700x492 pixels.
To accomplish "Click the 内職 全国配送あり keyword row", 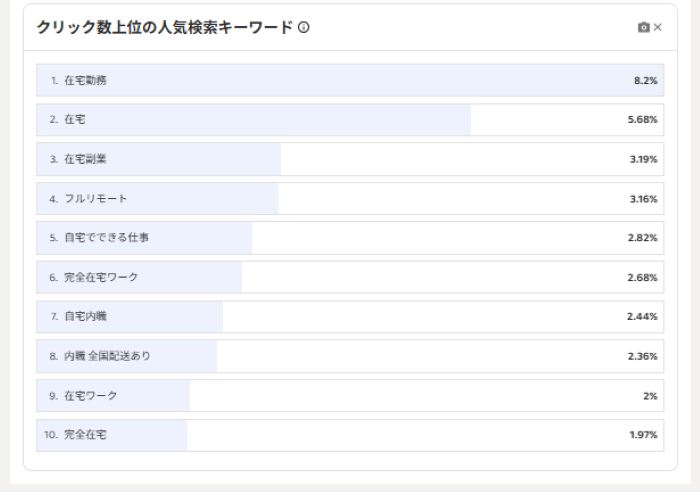I will click(x=350, y=356).
